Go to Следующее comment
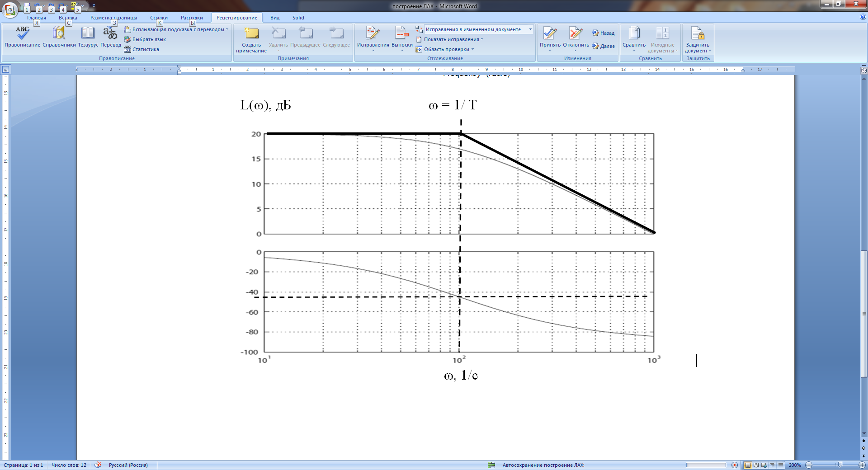The width and height of the screenshot is (868, 470). [336, 37]
